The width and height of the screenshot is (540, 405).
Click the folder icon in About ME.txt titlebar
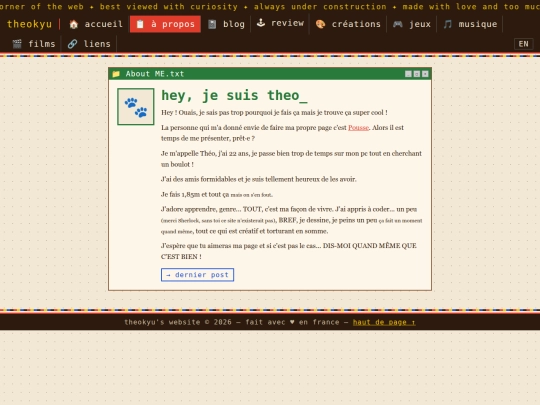(116, 74)
